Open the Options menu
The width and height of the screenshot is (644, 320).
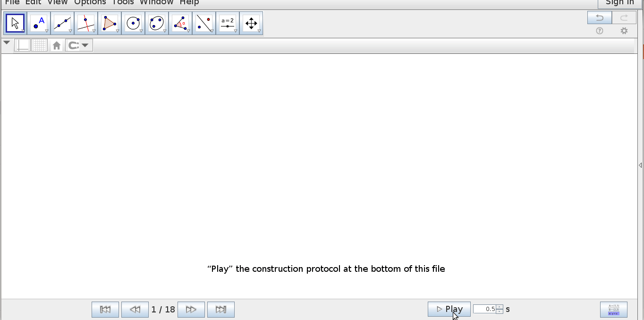[x=90, y=2]
